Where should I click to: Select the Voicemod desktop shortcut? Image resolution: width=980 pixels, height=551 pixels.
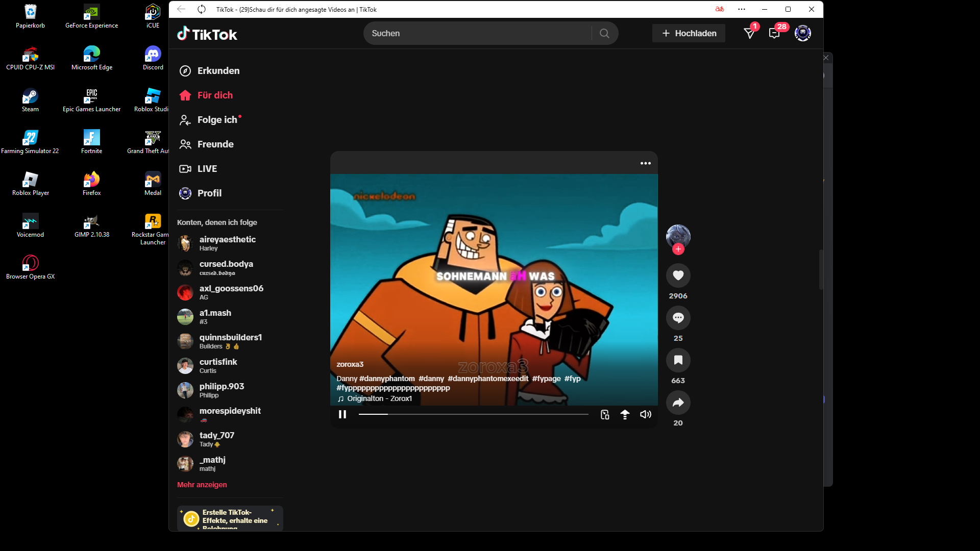point(30,226)
